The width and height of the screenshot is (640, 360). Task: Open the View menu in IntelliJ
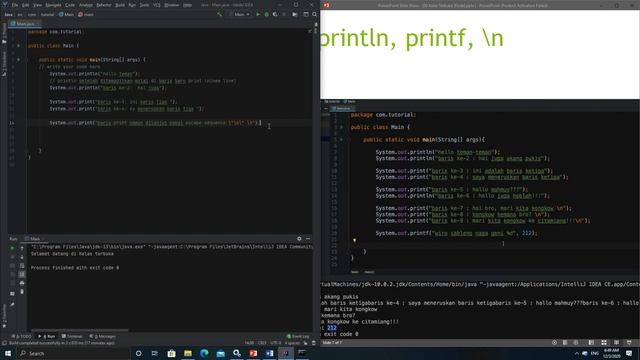click(x=37, y=5)
